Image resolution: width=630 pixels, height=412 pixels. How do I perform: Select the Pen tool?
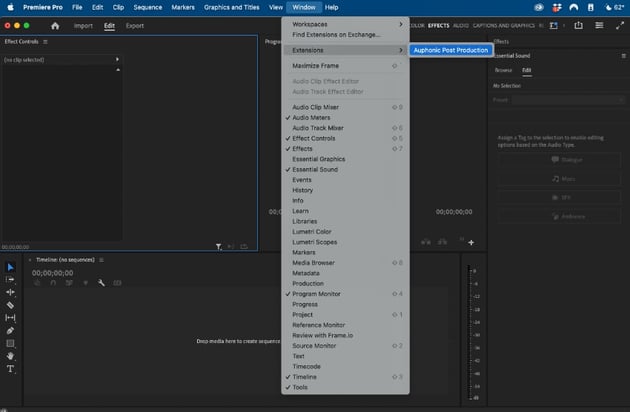[x=10, y=330]
